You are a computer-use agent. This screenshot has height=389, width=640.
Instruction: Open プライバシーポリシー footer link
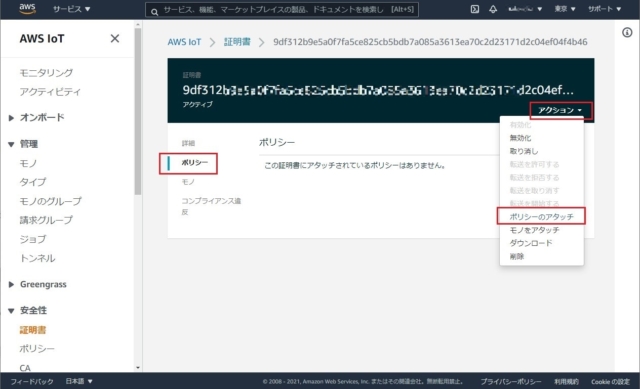[x=511, y=381]
